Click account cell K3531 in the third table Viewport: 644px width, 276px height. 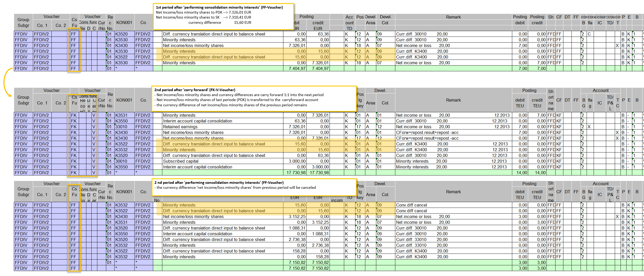[124, 222]
